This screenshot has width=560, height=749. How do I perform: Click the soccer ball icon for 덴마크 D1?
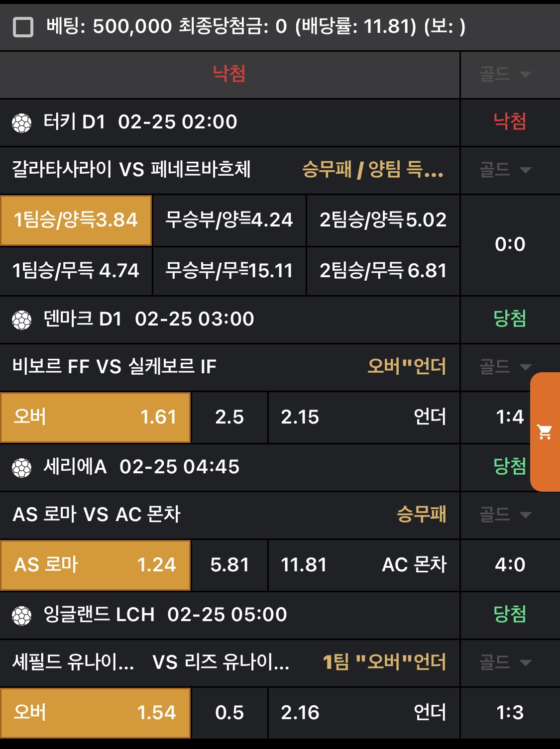pyautogui.click(x=21, y=320)
